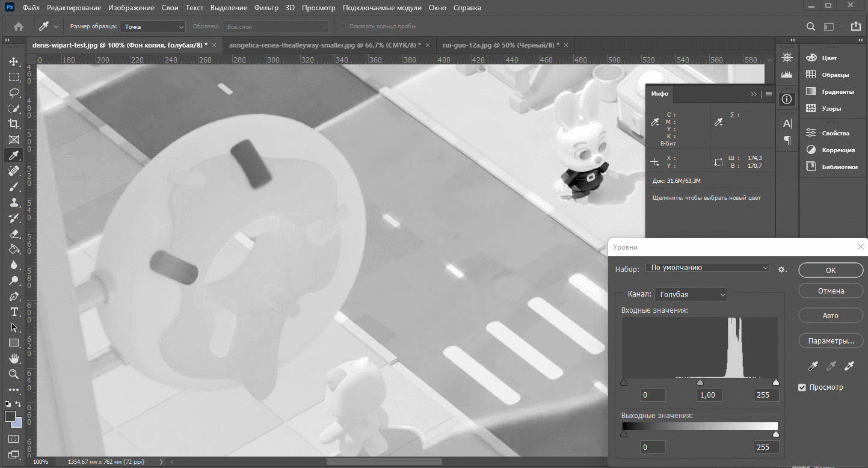Swap foreground and background colors
This screenshot has height=468, width=868.
click(x=19, y=404)
